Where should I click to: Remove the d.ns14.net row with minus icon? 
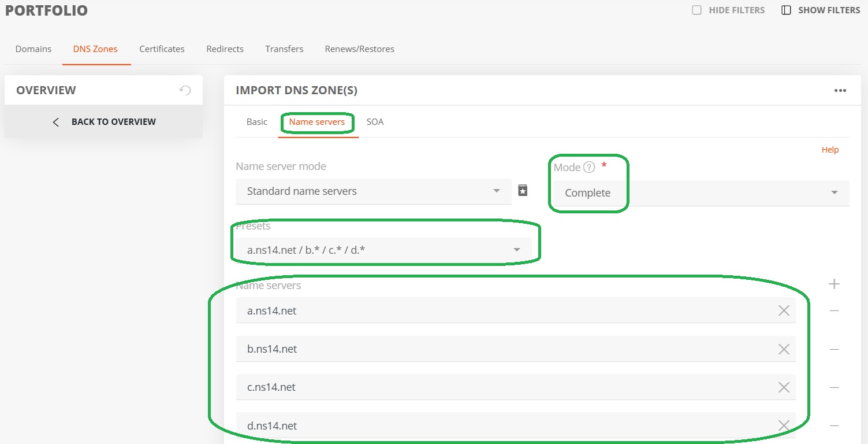tap(834, 425)
